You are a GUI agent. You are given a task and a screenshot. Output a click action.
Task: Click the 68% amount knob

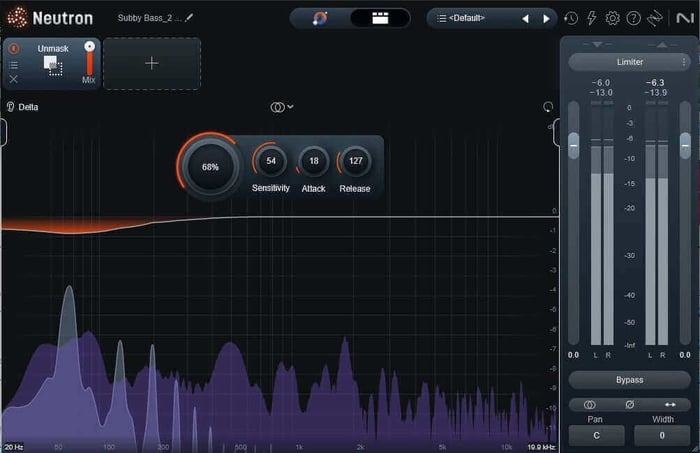click(x=210, y=167)
